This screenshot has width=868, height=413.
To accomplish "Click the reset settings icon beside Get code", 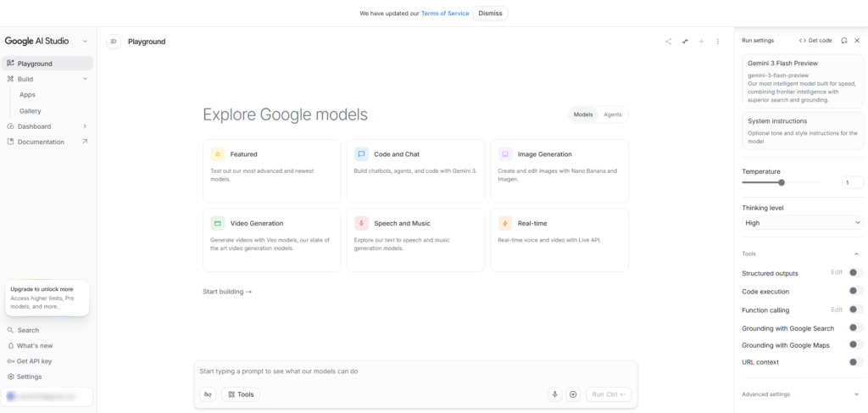I will point(843,41).
